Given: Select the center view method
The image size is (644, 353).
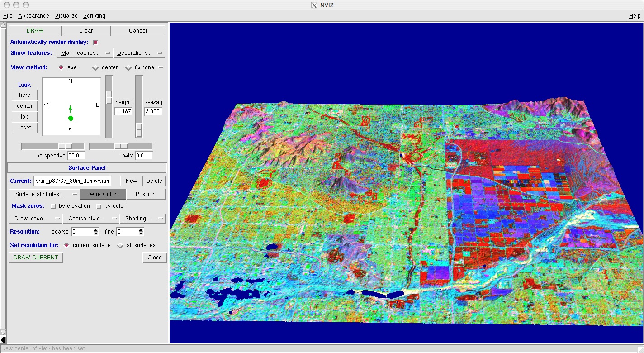Looking at the screenshot, I should tap(95, 68).
